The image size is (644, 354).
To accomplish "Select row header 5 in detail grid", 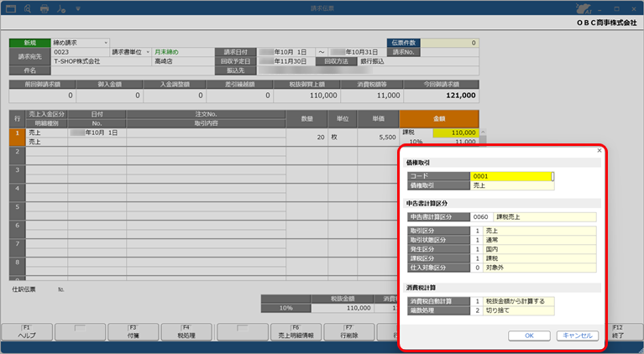I will coord(18,211).
